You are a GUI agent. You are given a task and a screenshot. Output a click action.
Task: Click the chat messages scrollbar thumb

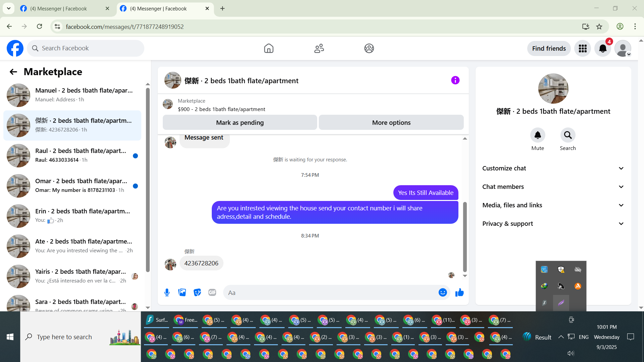click(465, 237)
